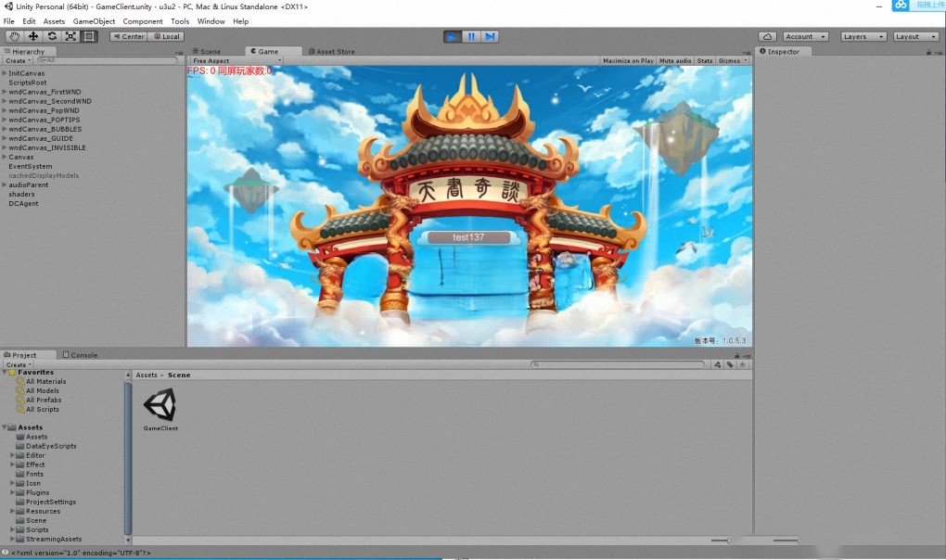946x560 pixels.
Task: Click the test137 button in game
Action: coord(468,237)
